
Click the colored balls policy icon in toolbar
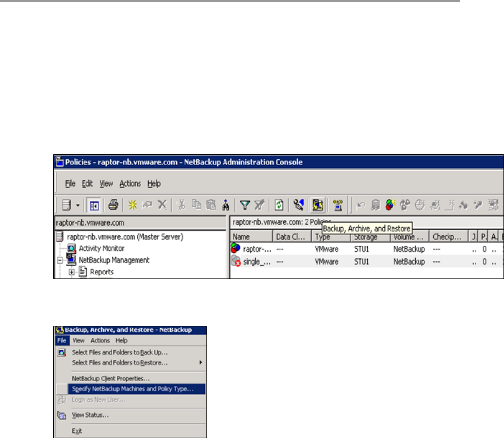click(x=390, y=205)
